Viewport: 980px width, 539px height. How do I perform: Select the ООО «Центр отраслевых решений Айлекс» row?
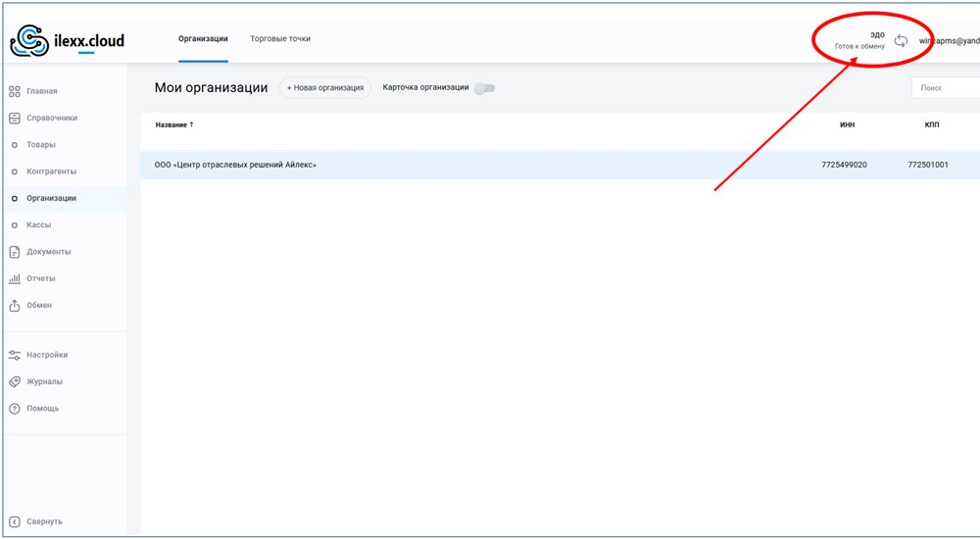[x=235, y=165]
